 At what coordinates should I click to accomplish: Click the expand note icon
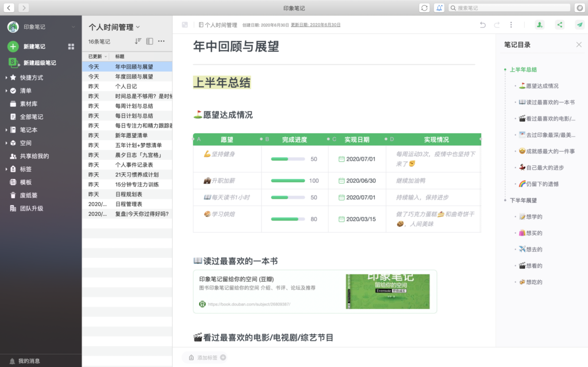tap(185, 25)
